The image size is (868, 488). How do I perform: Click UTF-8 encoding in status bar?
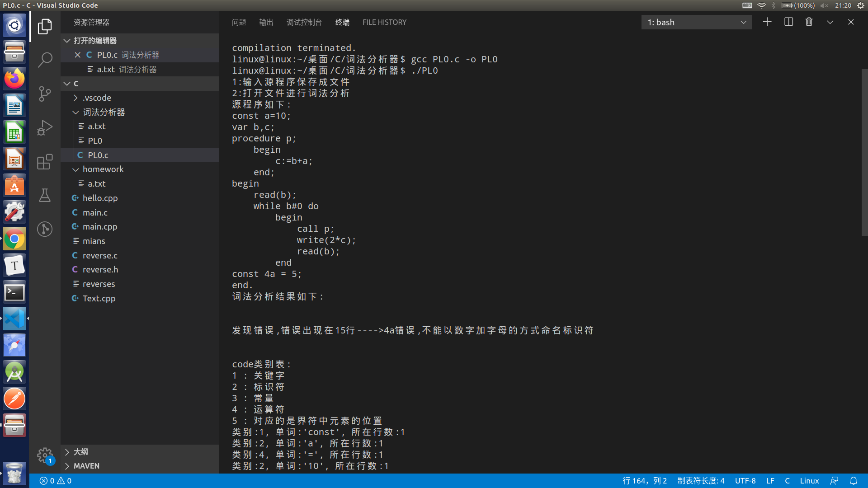point(745,481)
